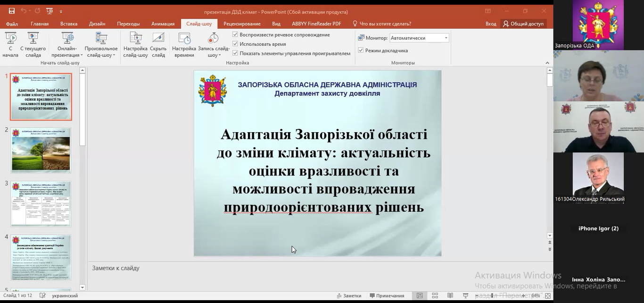Screen dimensions: 644x303
Task: Open the 'Монитор' dropdown set to Автоматически
Action: coord(419,38)
